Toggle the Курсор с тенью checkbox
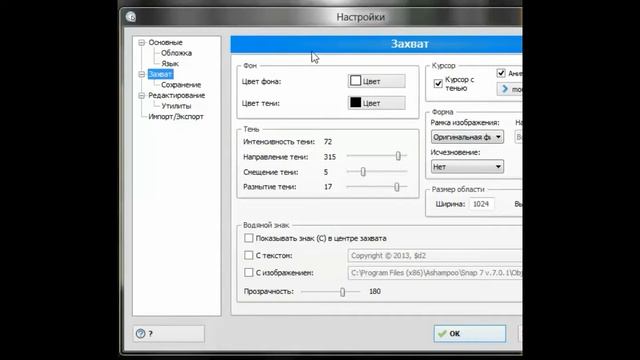This screenshot has width=640, height=360. 438,83
